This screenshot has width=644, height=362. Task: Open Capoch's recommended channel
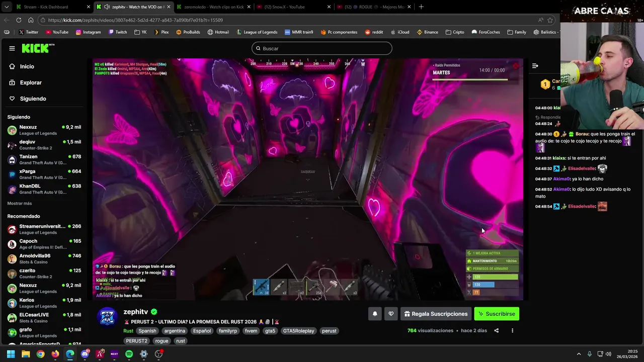(x=44, y=244)
